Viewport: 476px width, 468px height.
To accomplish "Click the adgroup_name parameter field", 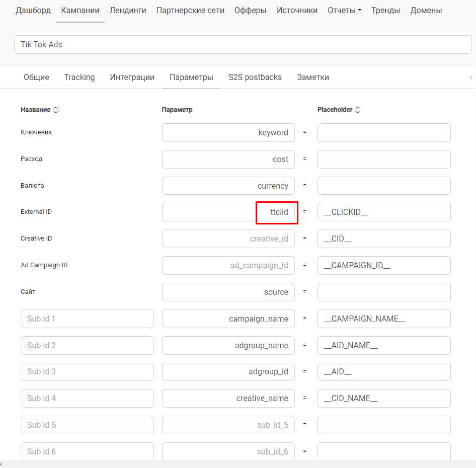I will pyautogui.click(x=228, y=345).
